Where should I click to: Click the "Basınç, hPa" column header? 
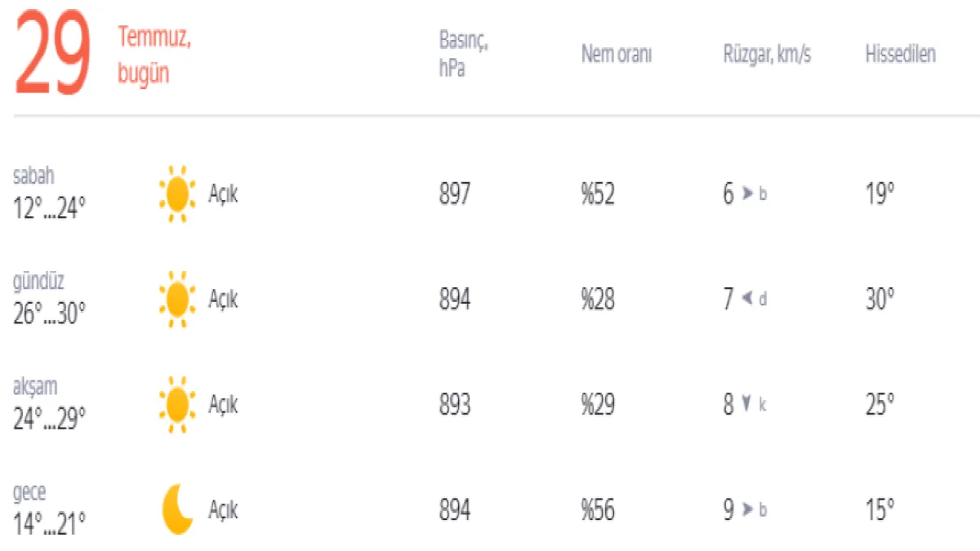[463, 55]
